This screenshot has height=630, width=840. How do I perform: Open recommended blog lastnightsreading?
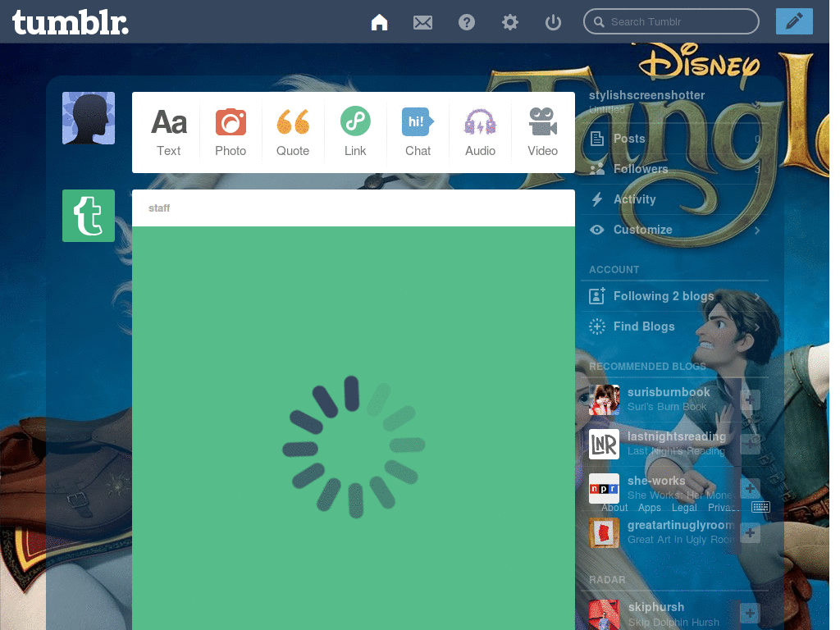[x=677, y=436]
